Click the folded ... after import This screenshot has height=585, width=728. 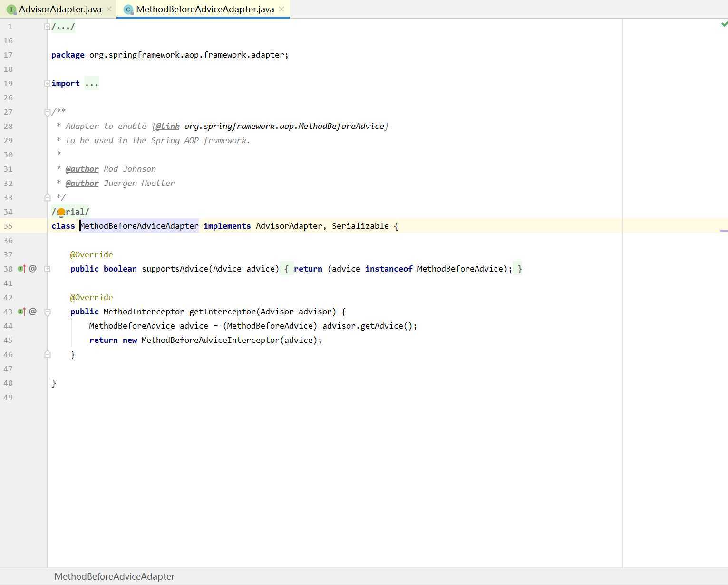(x=92, y=83)
